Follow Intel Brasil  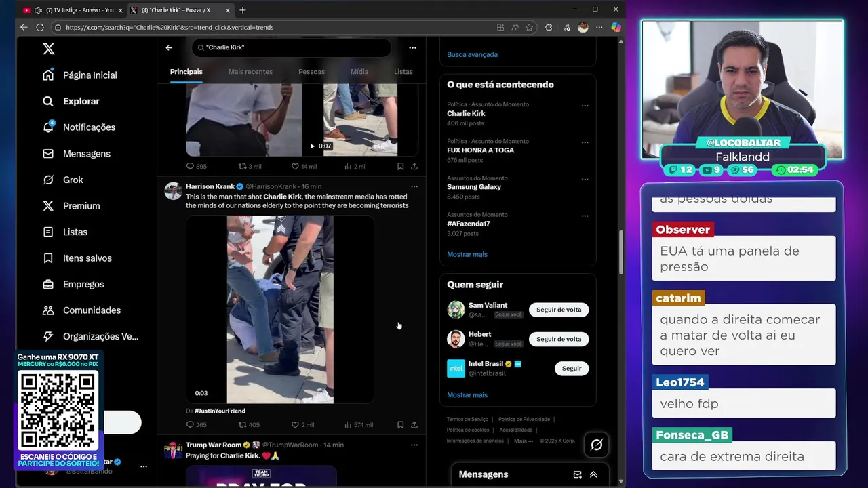pyautogui.click(x=572, y=369)
